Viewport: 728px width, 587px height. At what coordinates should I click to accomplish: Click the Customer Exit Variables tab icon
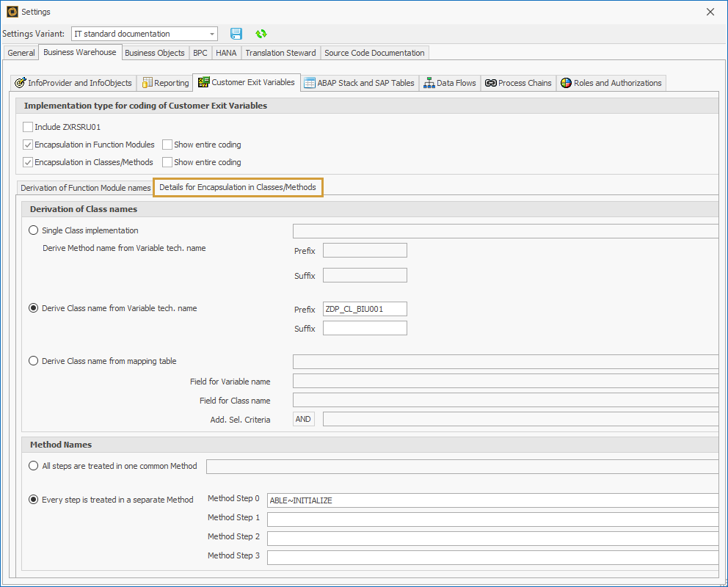205,83
